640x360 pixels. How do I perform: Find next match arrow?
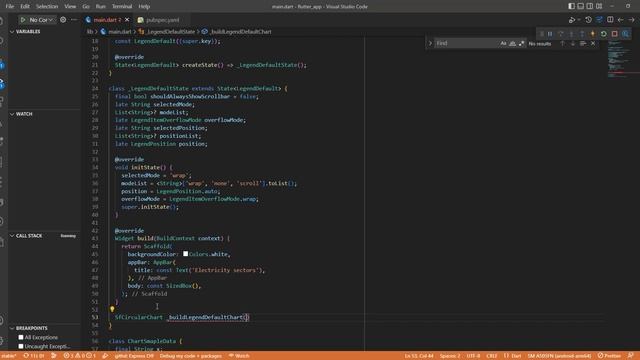[x=573, y=43]
